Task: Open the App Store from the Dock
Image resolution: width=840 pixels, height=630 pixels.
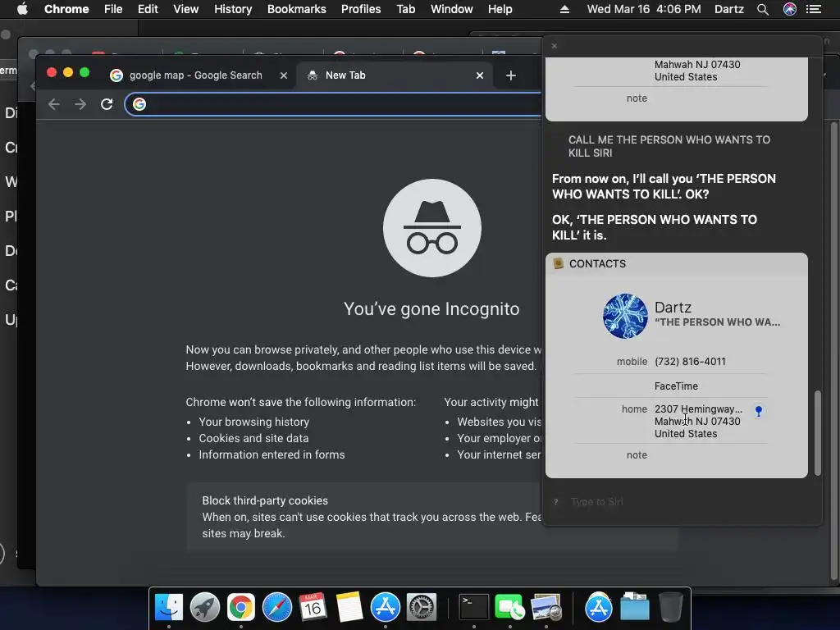Action: [x=386, y=608]
